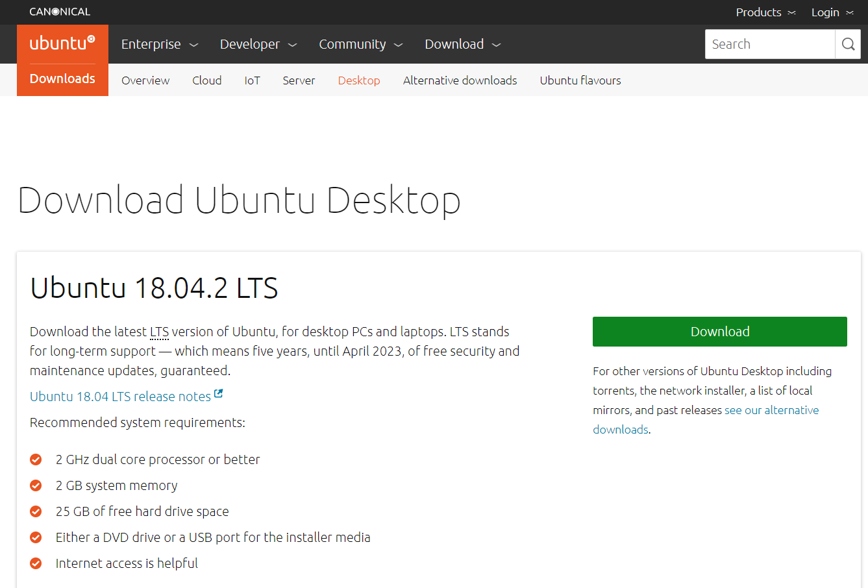This screenshot has width=868, height=588.
Task: Go to the Cloud tab
Action: click(x=207, y=80)
